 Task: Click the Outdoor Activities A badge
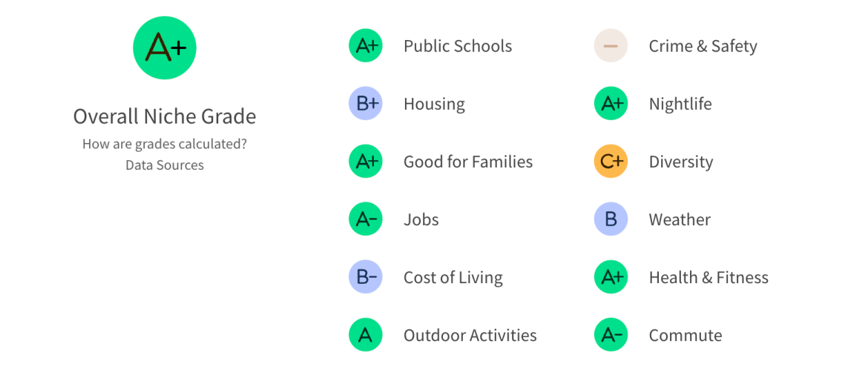pyautogui.click(x=366, y=335)
